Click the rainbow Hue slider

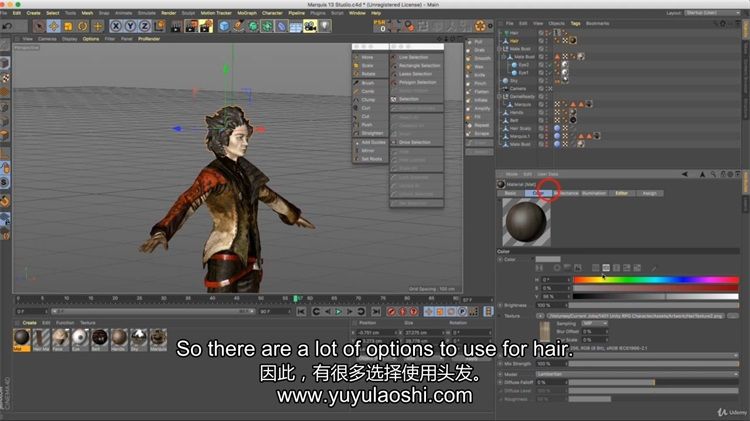656,280
